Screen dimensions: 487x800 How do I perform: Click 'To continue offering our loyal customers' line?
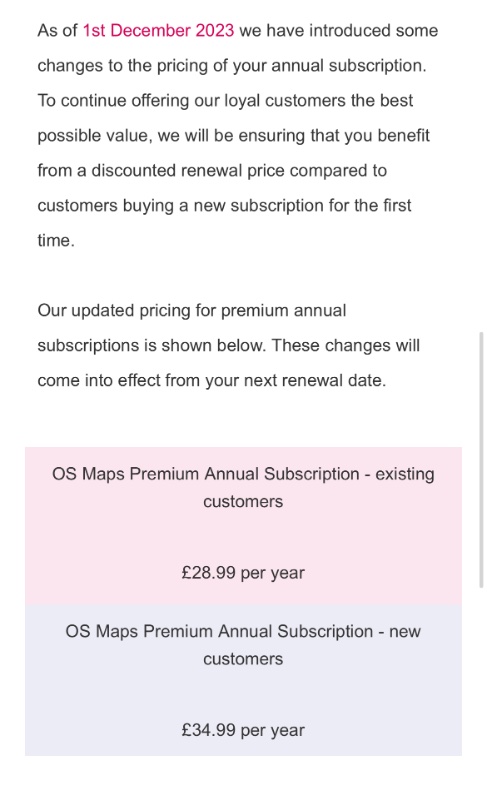[225, 101]
